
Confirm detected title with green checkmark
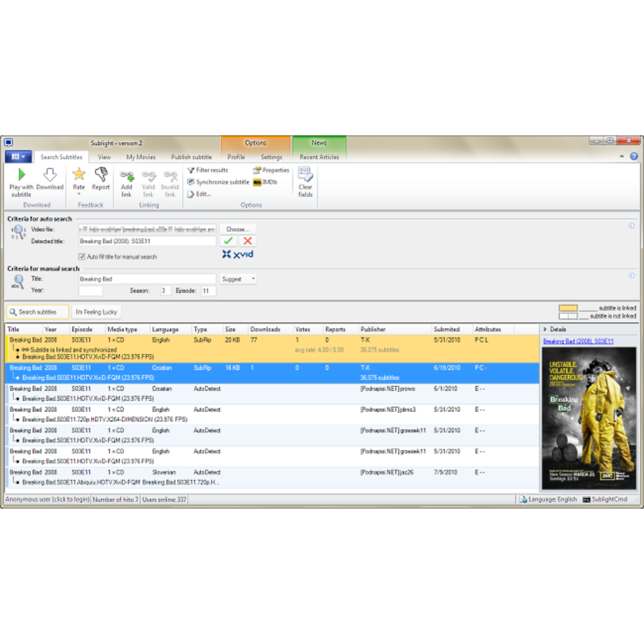[228, 241]
